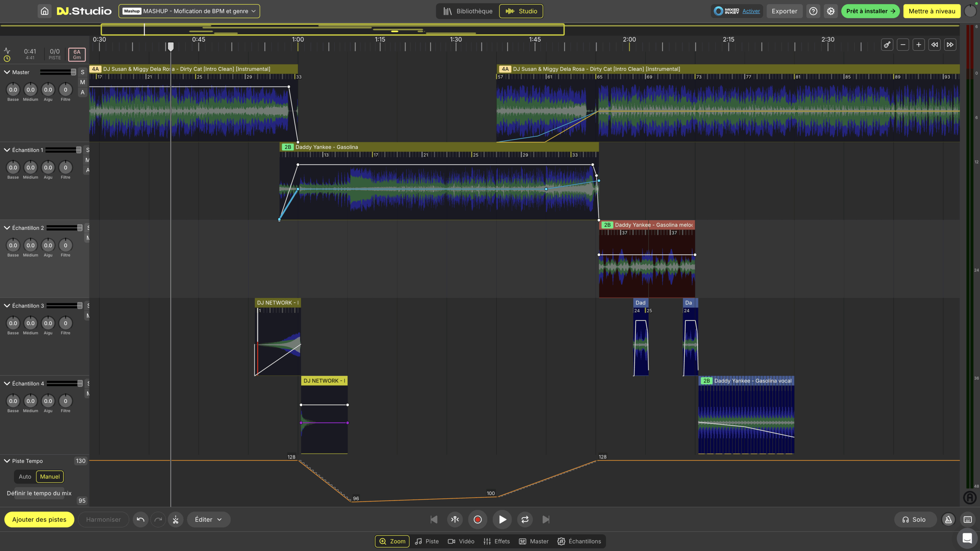Open the user profile avatar
This screenshot has width=980, height=551.
tap(970, 11)
